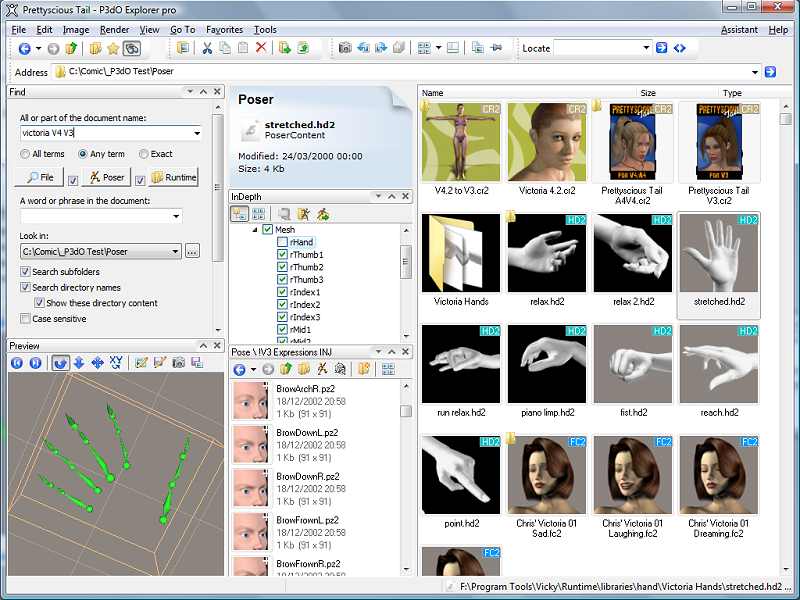The height and width of the screenshot is (600, 800).
Task: Open the document name dropdown arrow
Action: 197,133
